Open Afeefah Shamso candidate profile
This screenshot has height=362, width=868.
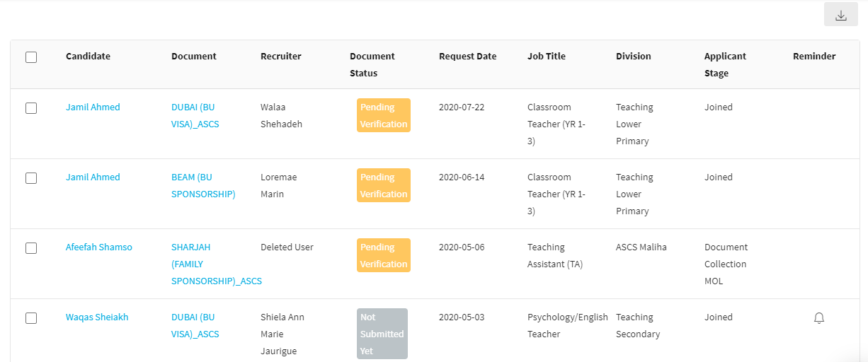coord(98,247)
